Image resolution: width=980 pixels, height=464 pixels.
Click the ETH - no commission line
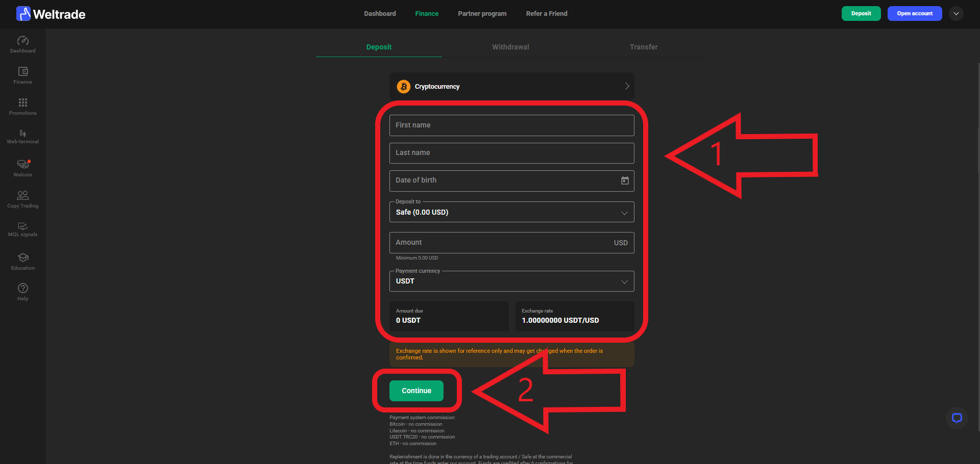tap(413, 444)
